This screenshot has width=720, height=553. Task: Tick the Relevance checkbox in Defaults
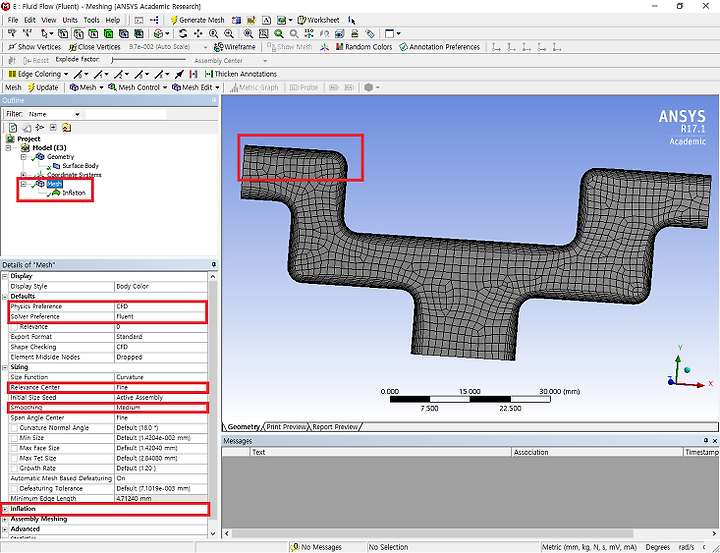[13, 327]
